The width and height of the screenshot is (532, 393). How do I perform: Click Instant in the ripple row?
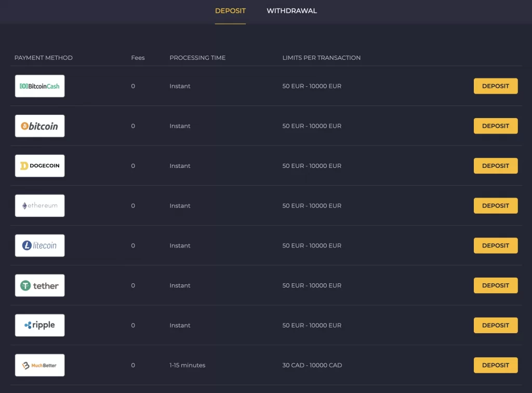(x=180, y=325)
